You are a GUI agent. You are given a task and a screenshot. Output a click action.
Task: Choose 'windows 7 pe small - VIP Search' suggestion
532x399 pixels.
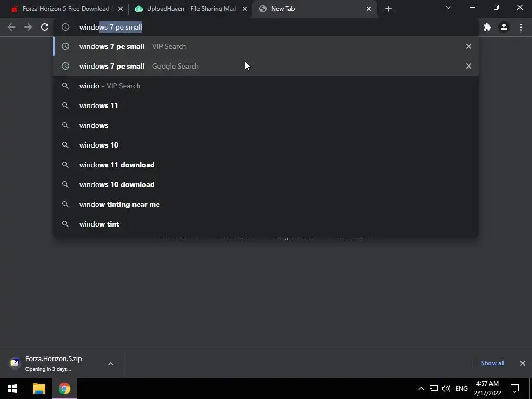point(266,46)
